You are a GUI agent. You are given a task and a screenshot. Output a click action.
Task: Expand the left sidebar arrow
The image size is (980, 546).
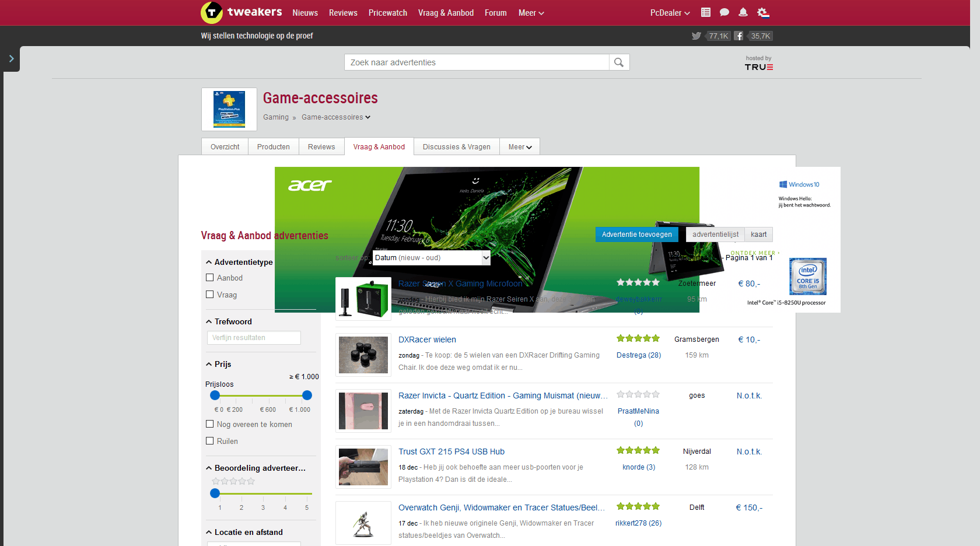11,59
